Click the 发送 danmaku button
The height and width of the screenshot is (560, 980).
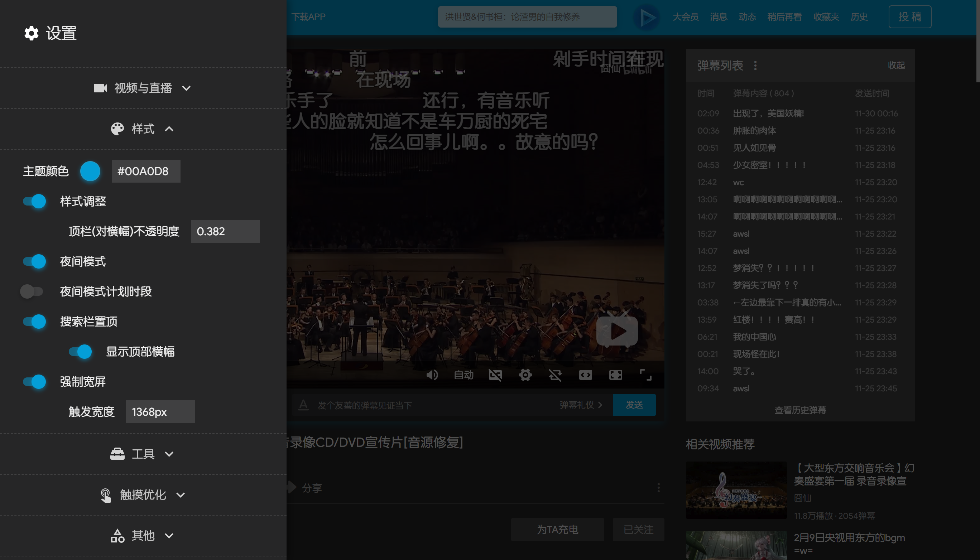(634, 405)
